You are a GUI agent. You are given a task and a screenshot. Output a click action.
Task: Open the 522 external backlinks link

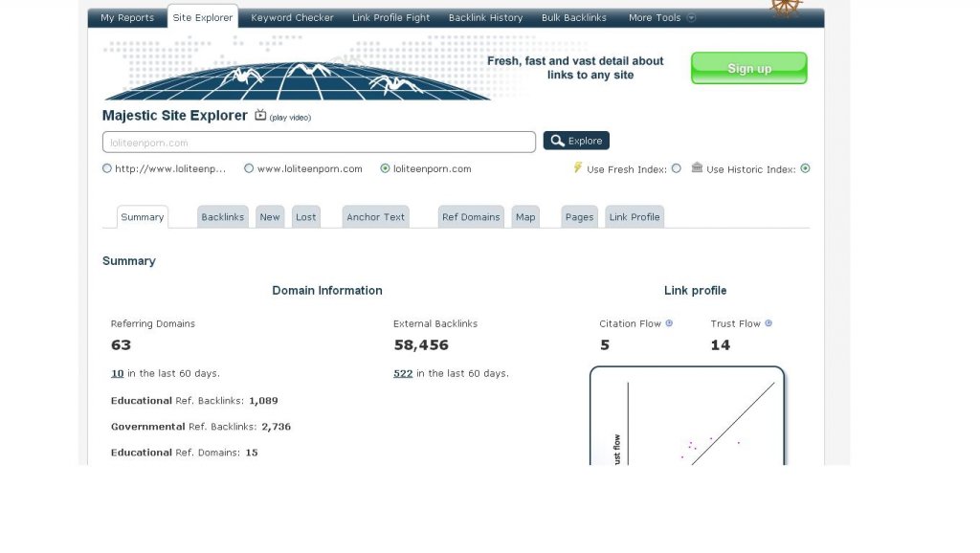point(403,374)
